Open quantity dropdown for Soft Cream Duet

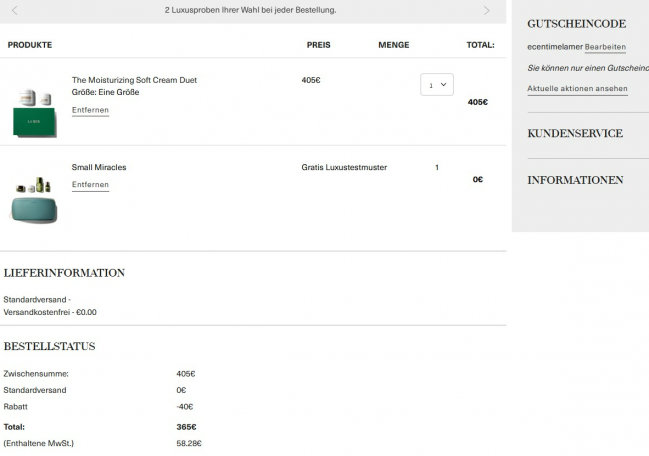point(437,85)
